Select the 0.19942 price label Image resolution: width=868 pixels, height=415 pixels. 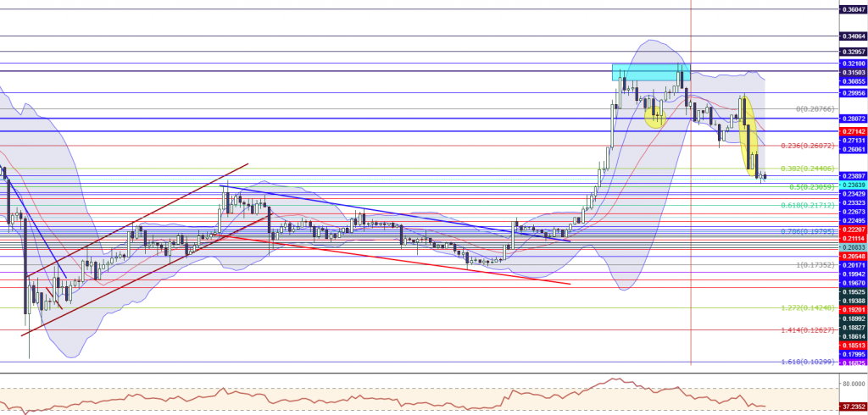tap(854, 274)
